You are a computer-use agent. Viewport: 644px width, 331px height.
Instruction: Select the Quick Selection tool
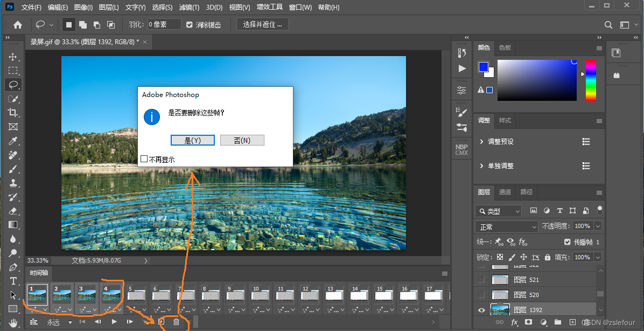click(x=13, y=99)
